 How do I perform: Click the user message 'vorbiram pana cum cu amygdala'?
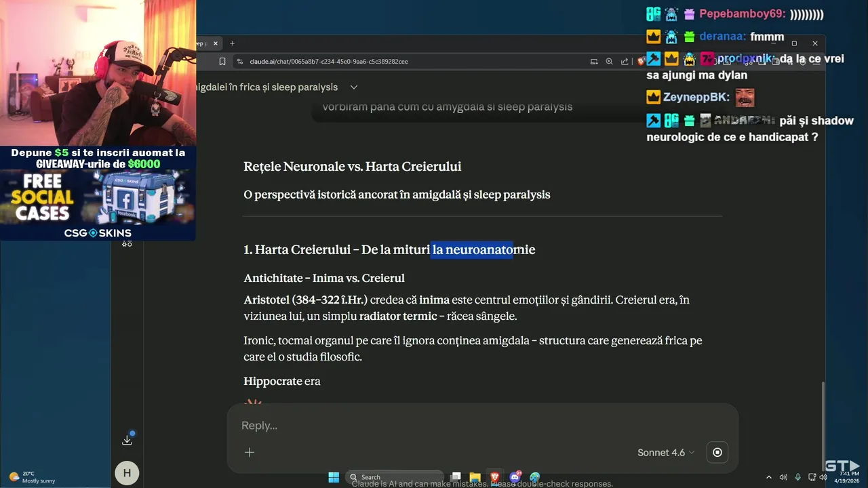pos(448,107)
